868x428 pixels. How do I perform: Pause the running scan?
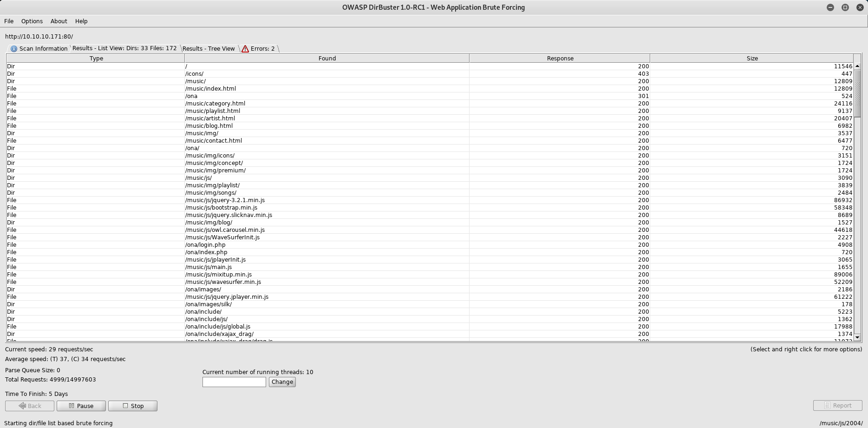click(x=81, y=406)
